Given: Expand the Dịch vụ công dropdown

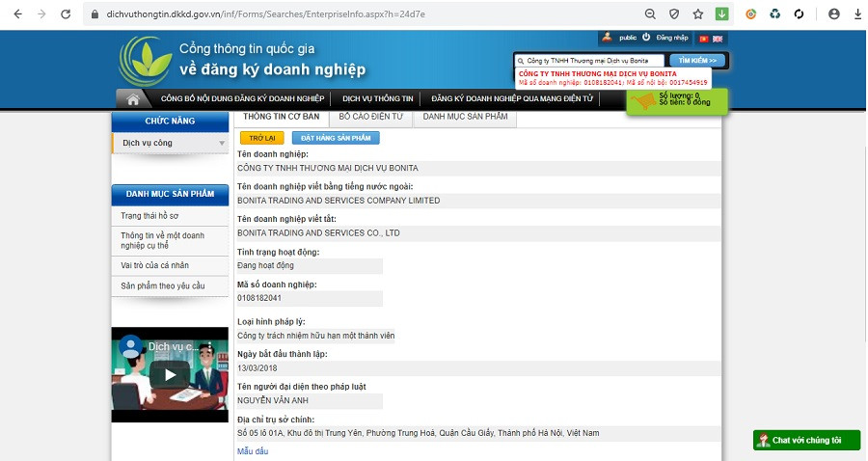Looking at the screenshot, I should tap(222, 144).
